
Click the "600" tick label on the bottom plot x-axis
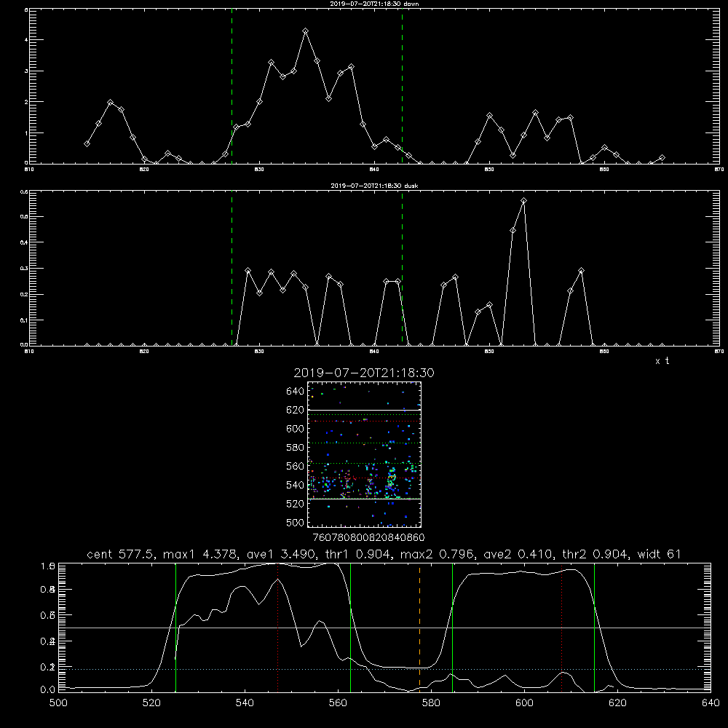[x=525, y=703]
